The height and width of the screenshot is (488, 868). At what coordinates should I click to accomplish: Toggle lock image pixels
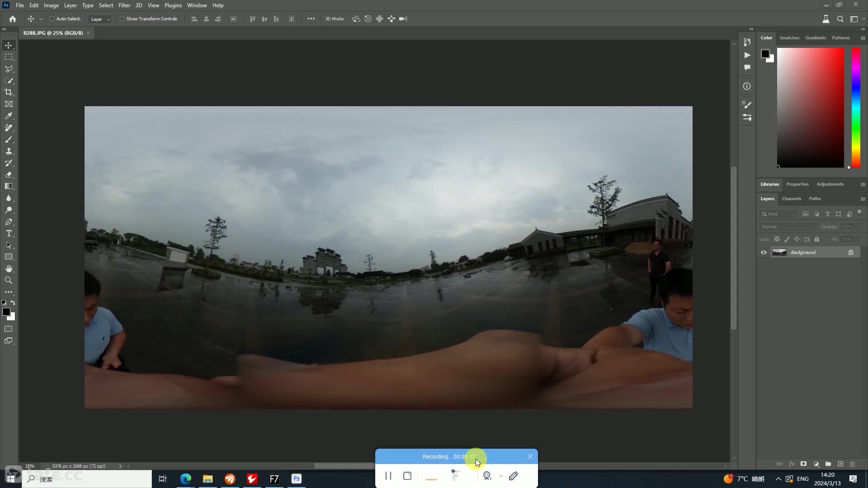tap(787, 239)
